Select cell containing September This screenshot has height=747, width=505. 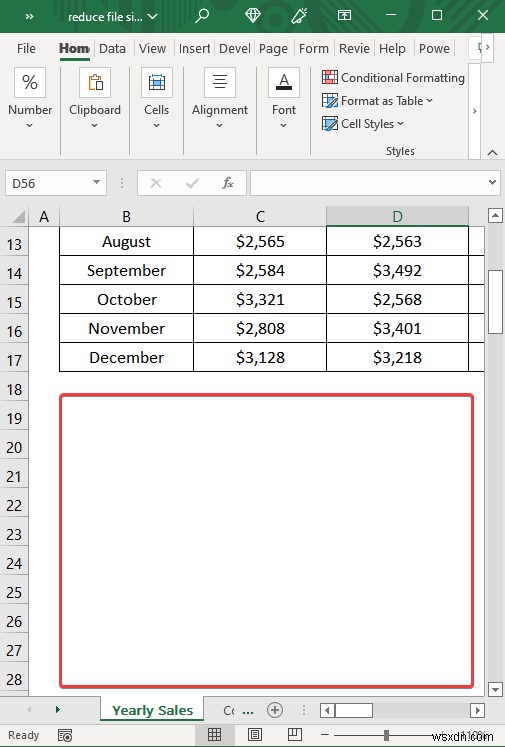(126, 271)
